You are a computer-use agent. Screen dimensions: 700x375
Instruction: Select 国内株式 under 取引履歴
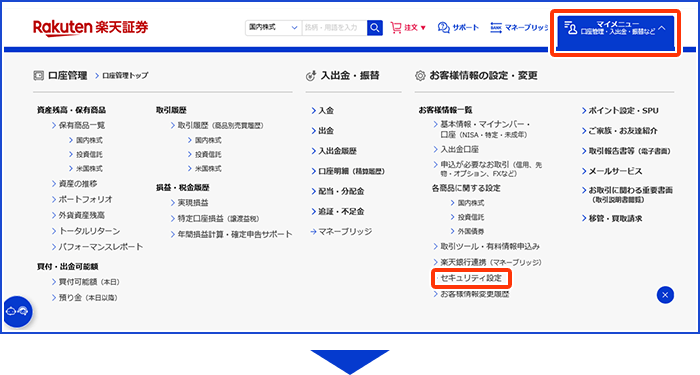pyautogui.click(x=204, y=140)
